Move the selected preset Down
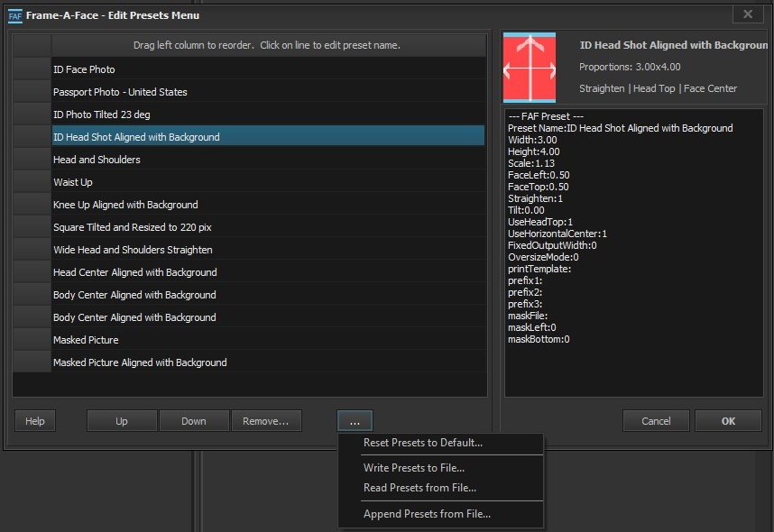Screen dimensions: 774x532 coord(193,419)
